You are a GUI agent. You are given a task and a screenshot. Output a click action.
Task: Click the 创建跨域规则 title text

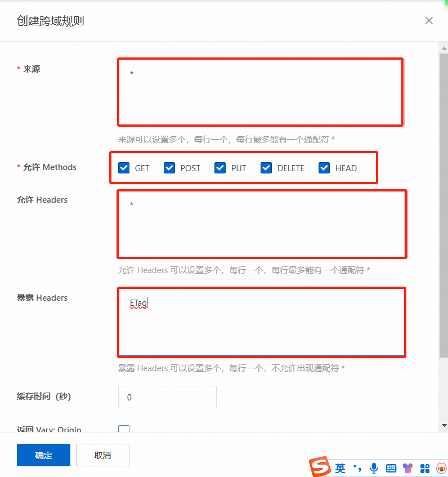tap(51, 21)
